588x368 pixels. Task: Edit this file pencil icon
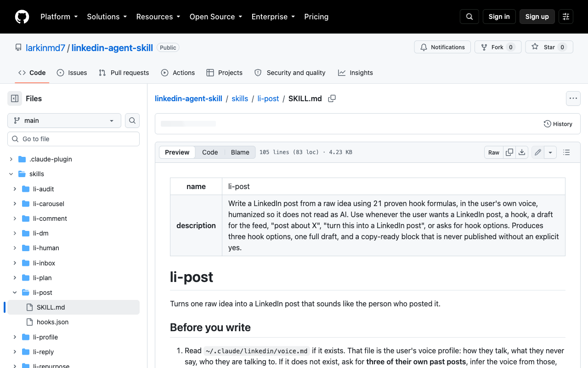point(538,152)
